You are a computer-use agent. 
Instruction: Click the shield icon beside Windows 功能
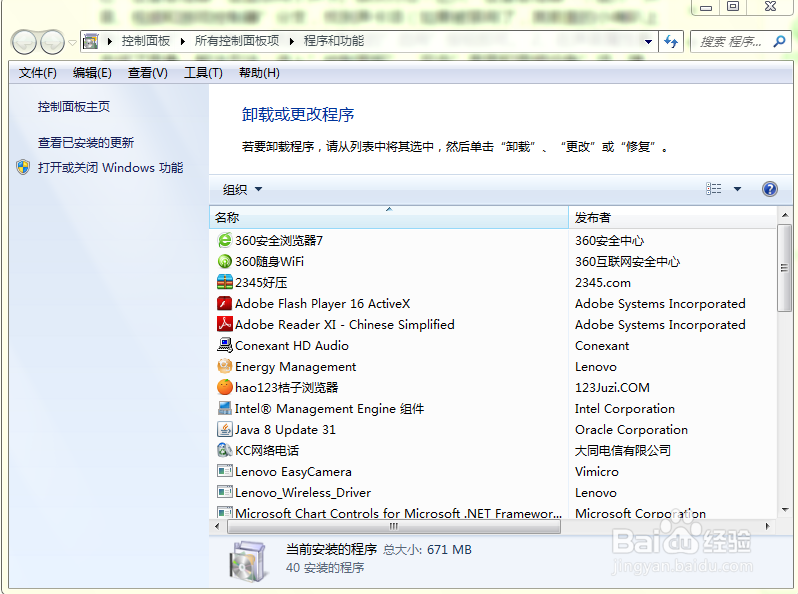[x=23, y=167]
